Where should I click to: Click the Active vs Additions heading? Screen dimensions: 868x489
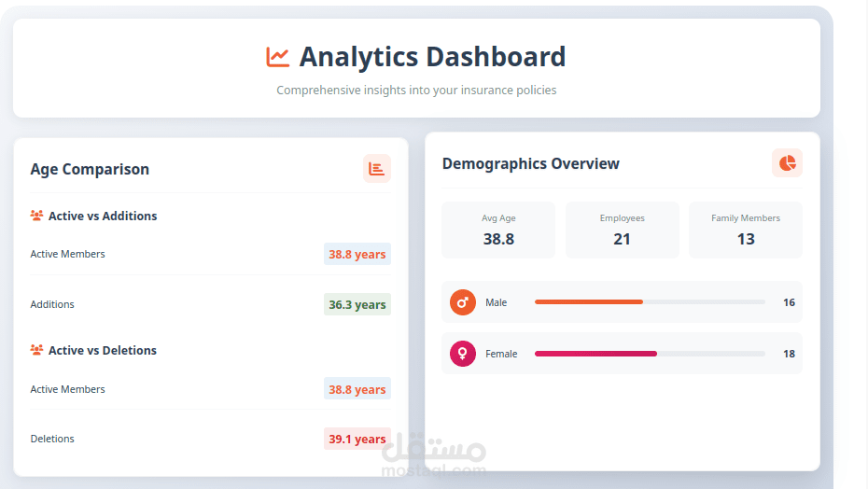(x=103, y=216)
